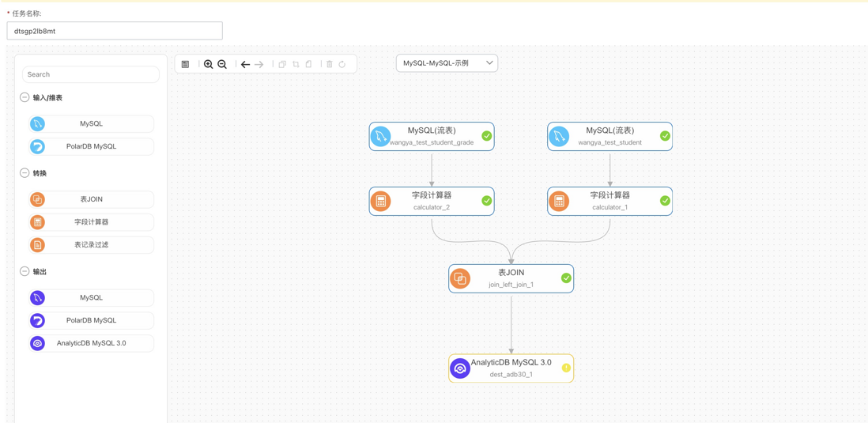Viewport: 868px width, 423px height.
Task: Collapse the 输入/维表 section
Action: (25, 97)
